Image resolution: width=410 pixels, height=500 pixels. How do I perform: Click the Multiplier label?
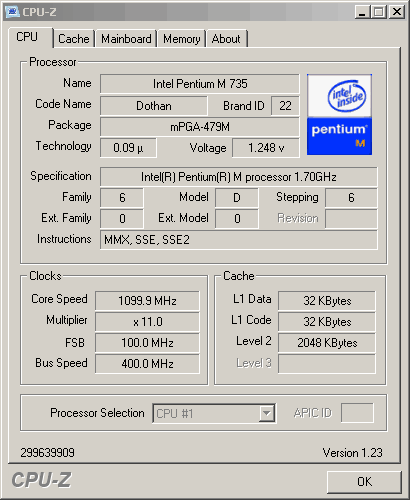(x=67, y=320)
